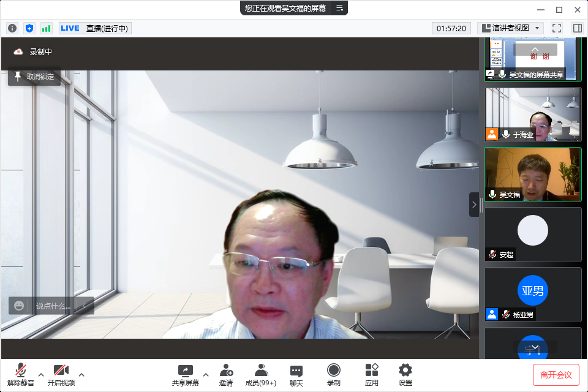588x392 pixels.
Task: Toggle the right sidebar panel icon
Action: (x=577, y=28)
